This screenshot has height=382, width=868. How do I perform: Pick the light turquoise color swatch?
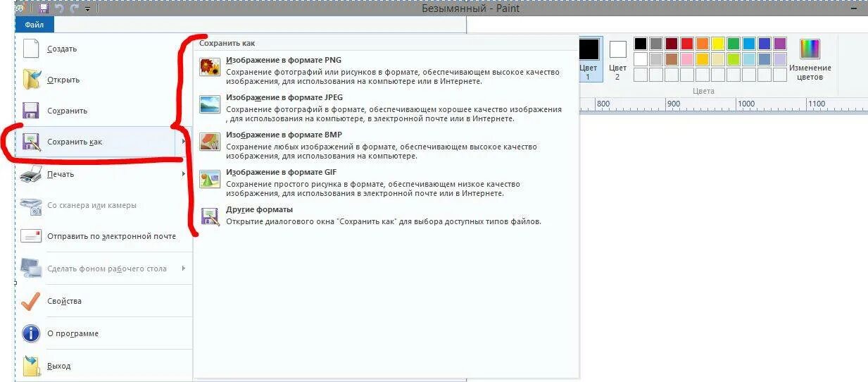click(749, 59)
